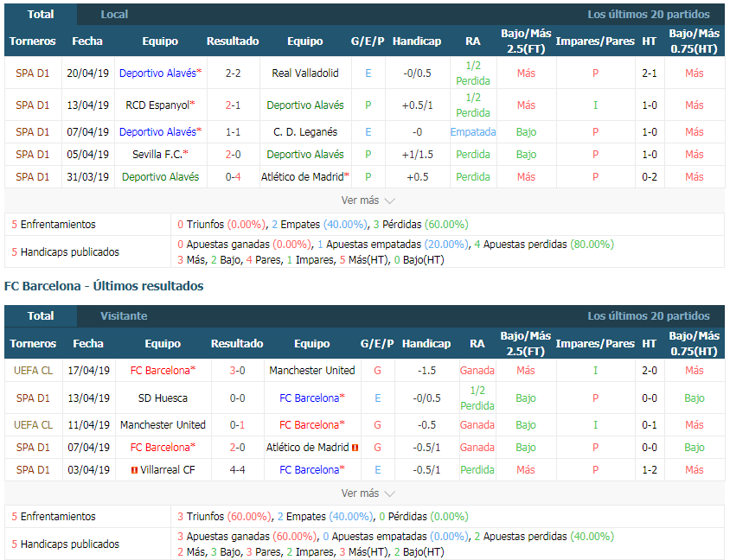Select Total tab above Barcelona results
Viewport: 730px width, 560px height.
[x=41, y=315]
